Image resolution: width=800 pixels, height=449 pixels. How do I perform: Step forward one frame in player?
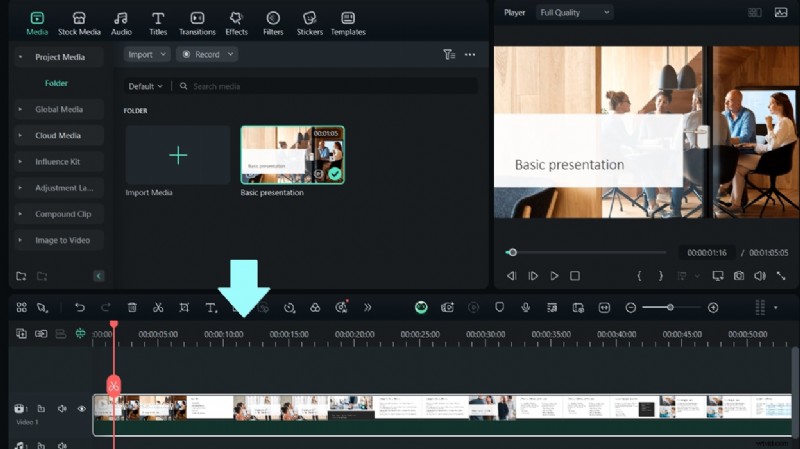(x=533, y=276)
